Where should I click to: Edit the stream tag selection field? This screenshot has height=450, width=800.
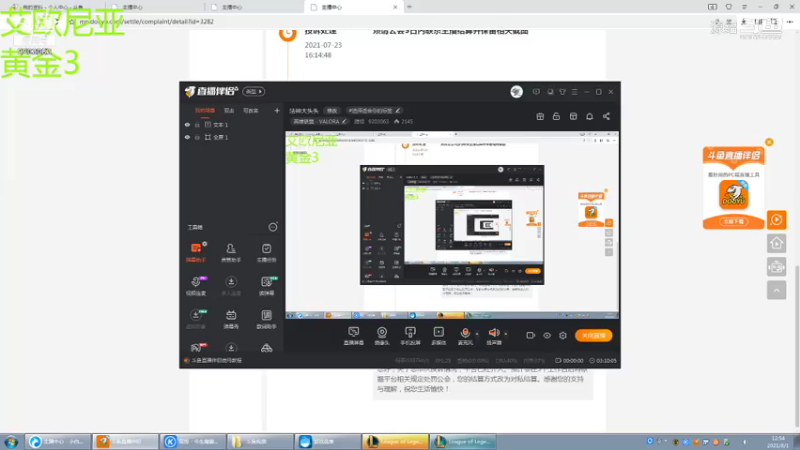pos(374,111)
